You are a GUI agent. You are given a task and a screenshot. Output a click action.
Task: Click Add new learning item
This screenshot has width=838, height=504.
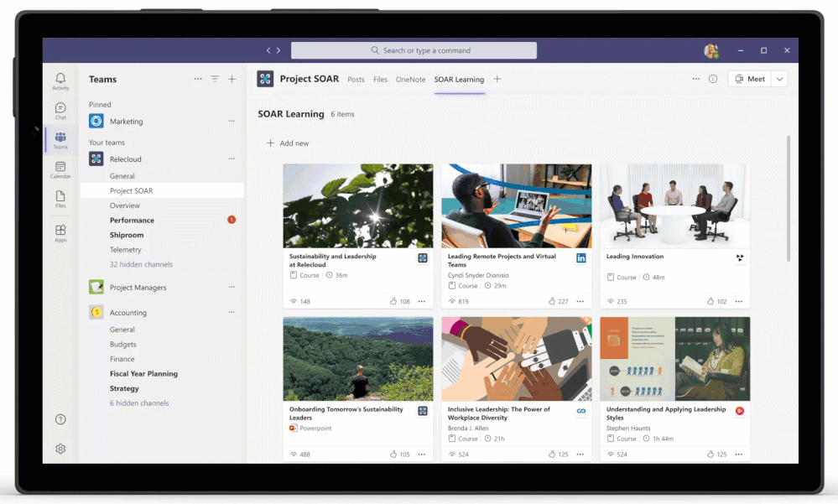288,143
